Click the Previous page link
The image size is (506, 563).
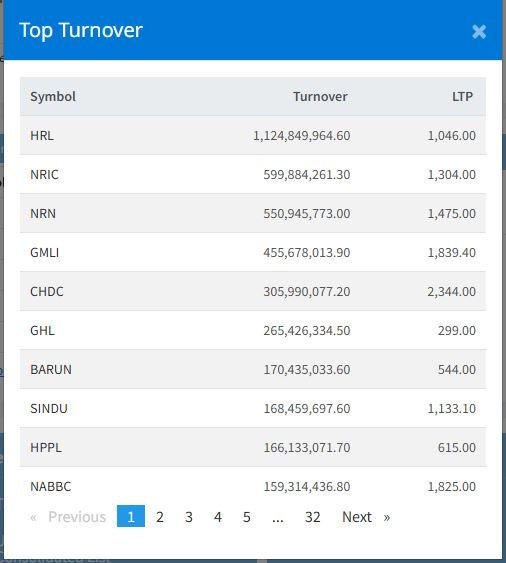pyautogui.click(x=68, y=517)
